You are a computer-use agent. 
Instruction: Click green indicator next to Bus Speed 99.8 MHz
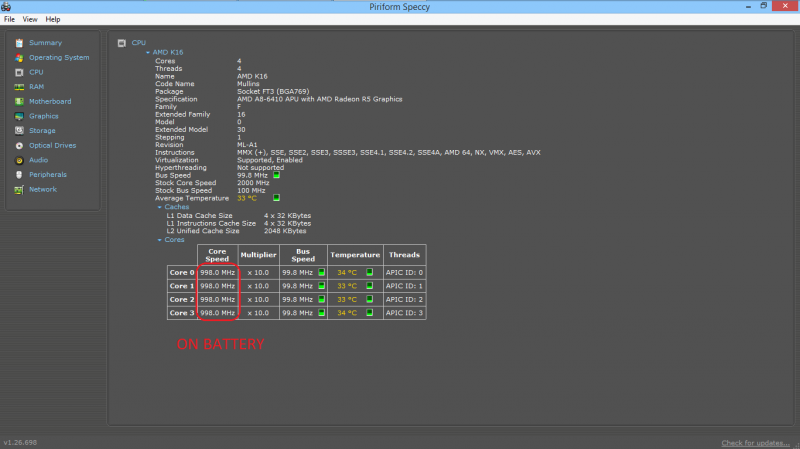point(277,175)
